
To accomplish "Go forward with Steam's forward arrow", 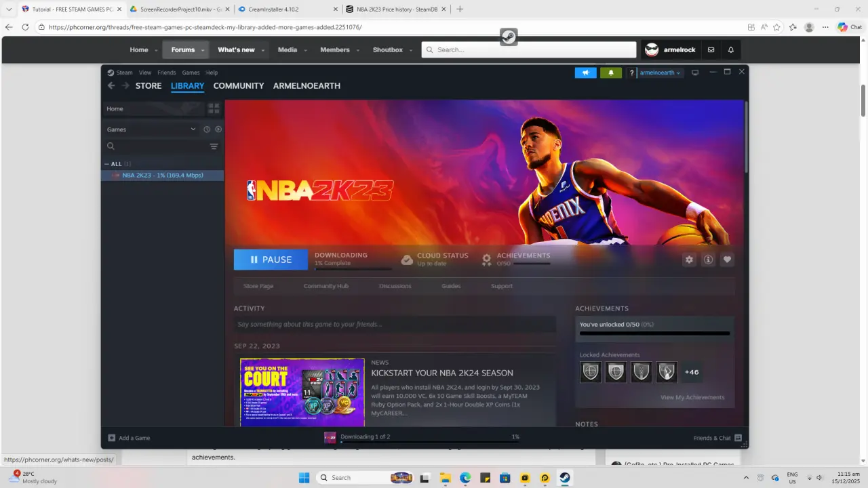I will pos(125,86).
